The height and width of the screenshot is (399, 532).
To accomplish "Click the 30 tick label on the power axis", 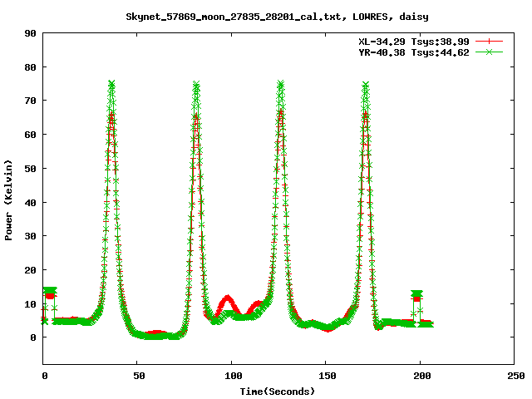I will (x=30, y=236).
